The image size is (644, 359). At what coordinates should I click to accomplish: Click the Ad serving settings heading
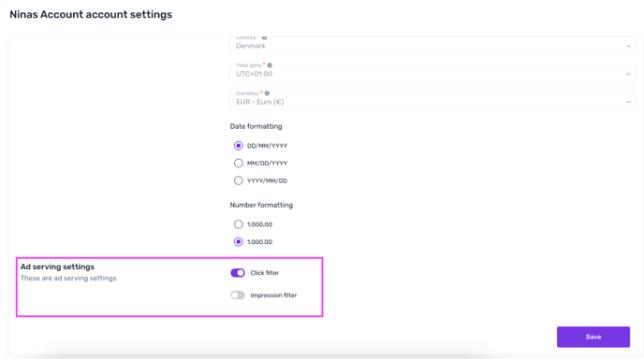(x=57, y=266)
